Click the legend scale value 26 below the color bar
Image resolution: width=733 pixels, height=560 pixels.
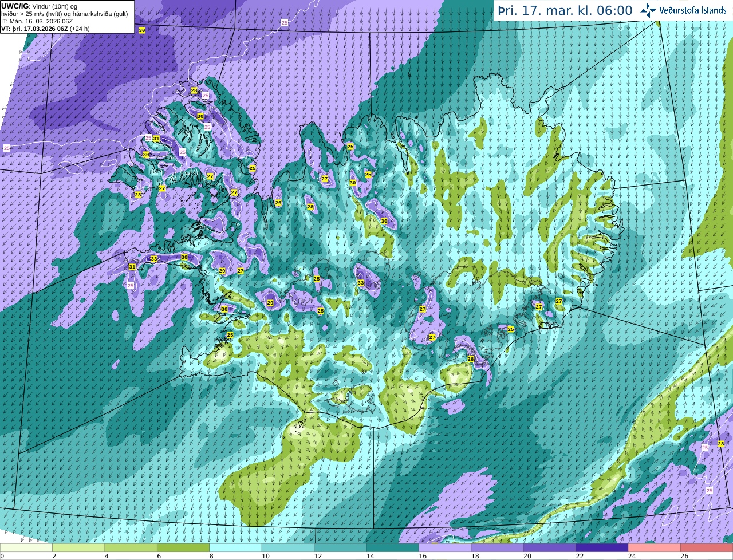click(x=684, y=556)
